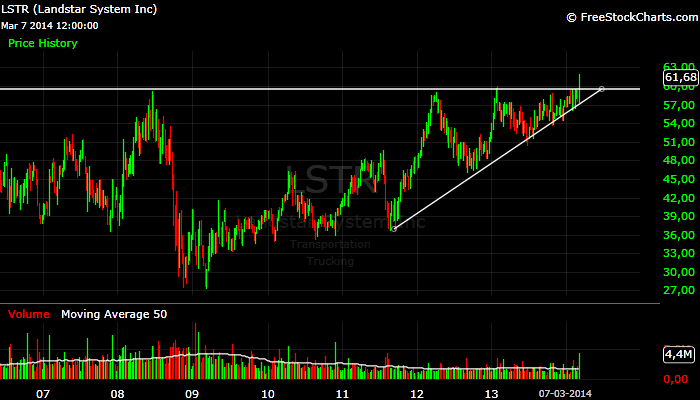The height and width of the screenshot is (400, 700).
Task: Click the volume value box 4,4M
Action: 680,355
